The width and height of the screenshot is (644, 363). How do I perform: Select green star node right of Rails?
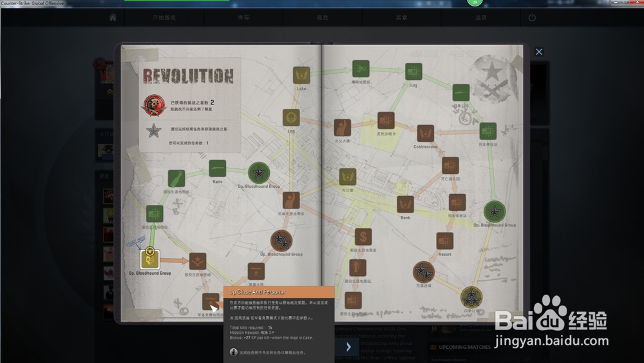(259, 173)
